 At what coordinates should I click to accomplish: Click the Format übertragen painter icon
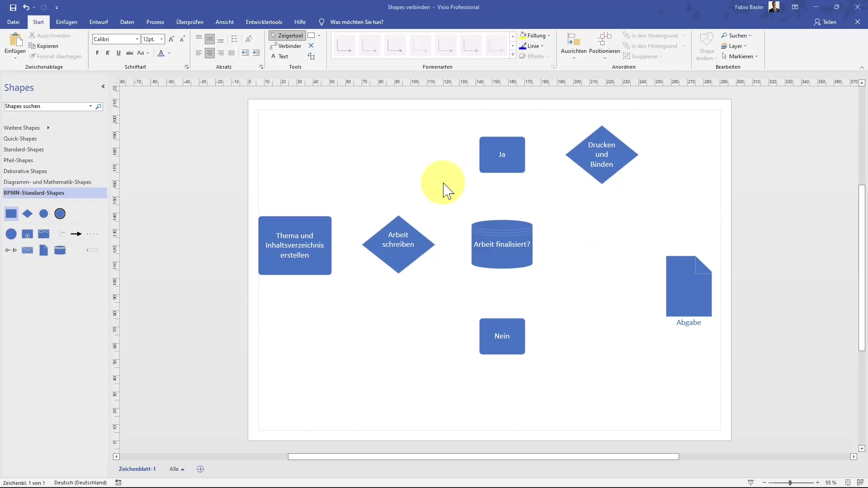[33, 56]
